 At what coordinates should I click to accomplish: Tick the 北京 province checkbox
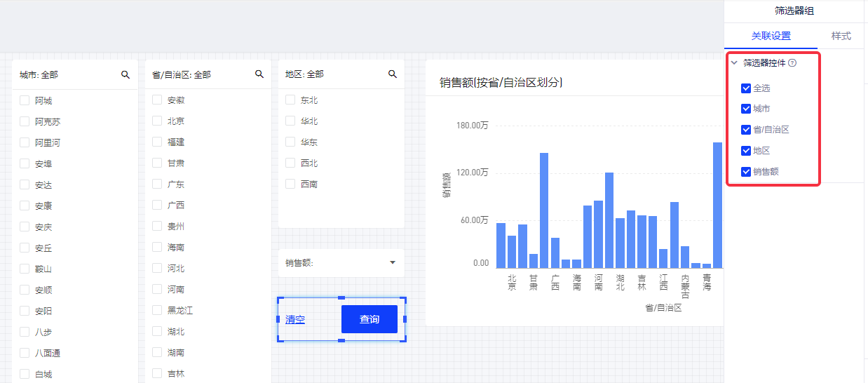(157, 121)
